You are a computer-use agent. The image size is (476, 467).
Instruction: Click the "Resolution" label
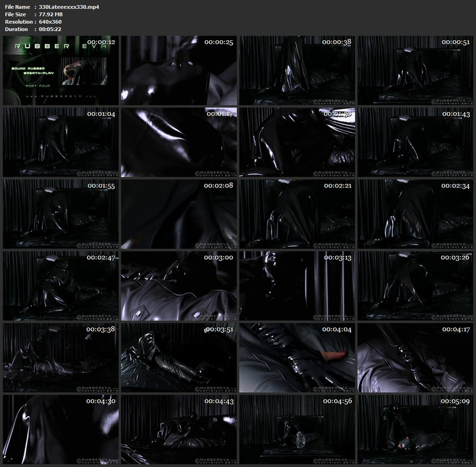pos(19,22)
